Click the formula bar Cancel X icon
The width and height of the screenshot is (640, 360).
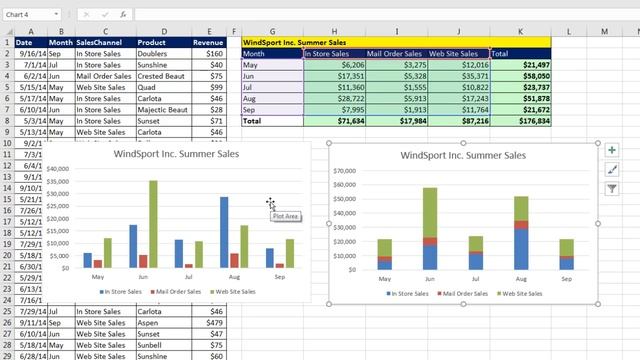pos(86,15)
